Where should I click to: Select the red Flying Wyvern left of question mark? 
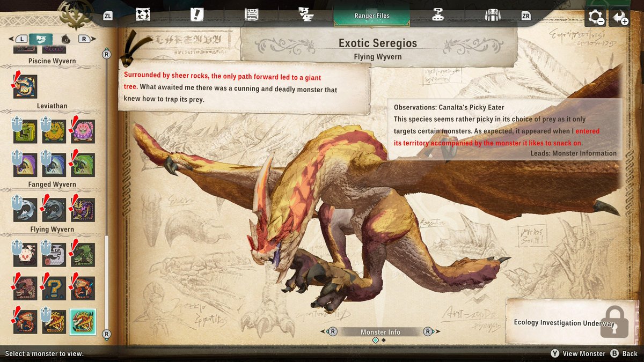point(25,288)
